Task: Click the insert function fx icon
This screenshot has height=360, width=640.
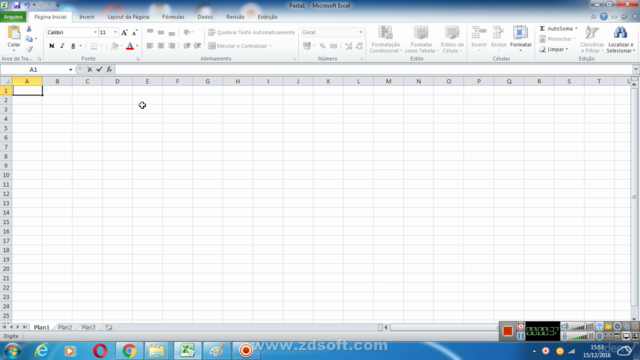Action: pos(109,69)
